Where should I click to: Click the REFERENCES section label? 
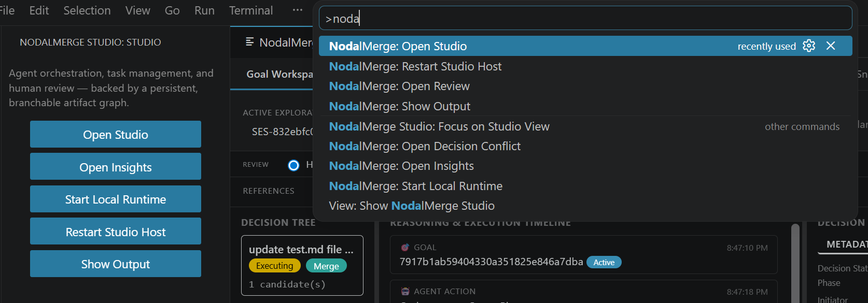tap(269, 191)
